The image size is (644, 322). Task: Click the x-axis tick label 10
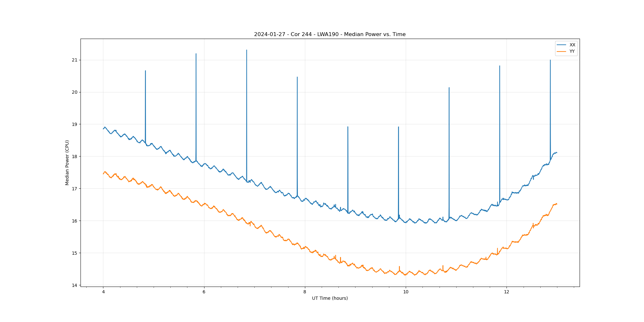(406, 292)
